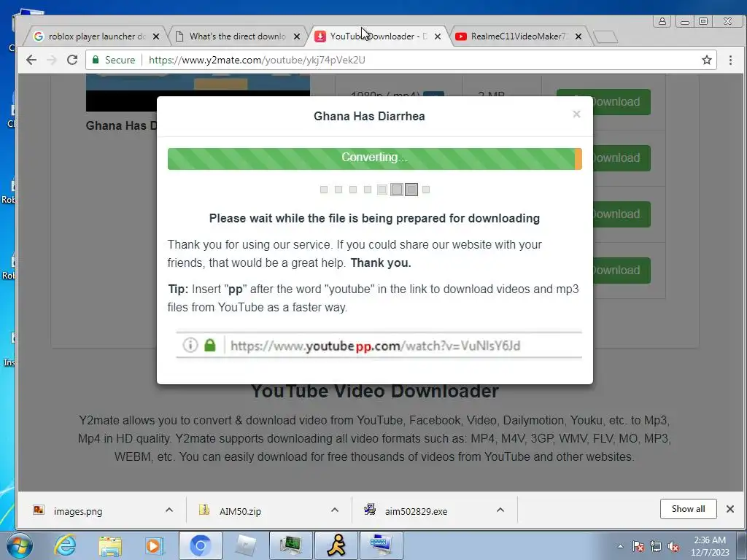747x560 pixels.
Task: Open the on-screen keyboard taskbar icon
Action: [x=382, y=545]
